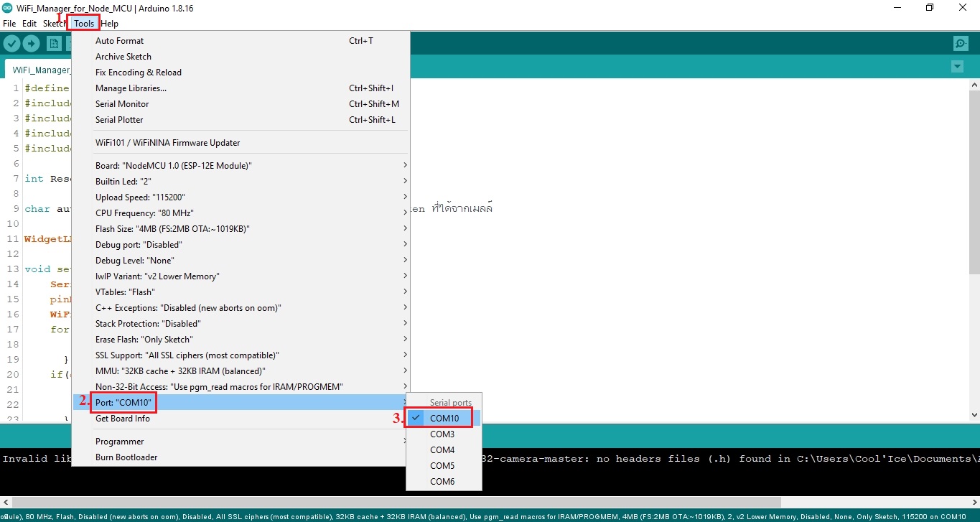Click the Upload arrow icon

[x=31, y=43]
